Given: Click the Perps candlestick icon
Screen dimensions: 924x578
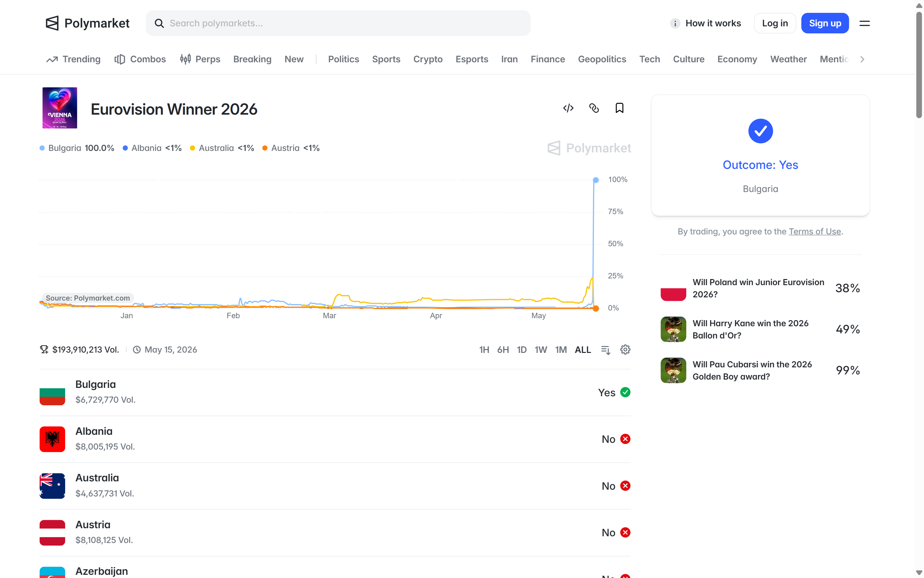Looking at the screenshot, I should (x=185, y=59).
